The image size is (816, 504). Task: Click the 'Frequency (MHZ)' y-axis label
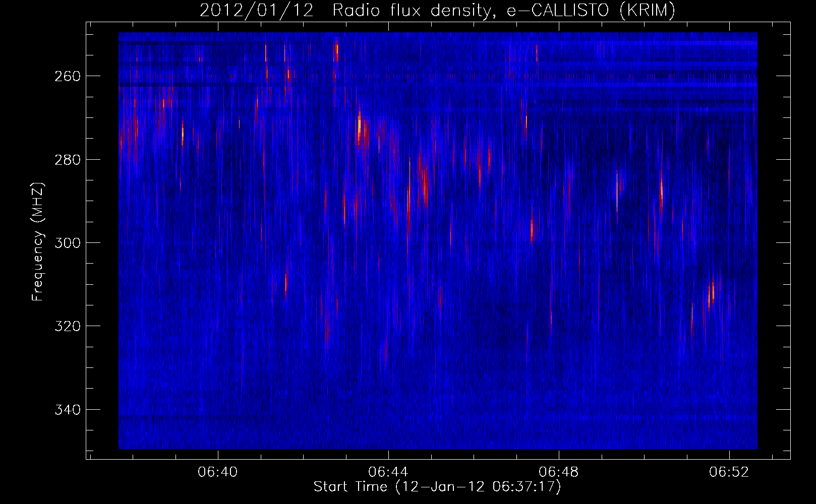click(38, 242)
